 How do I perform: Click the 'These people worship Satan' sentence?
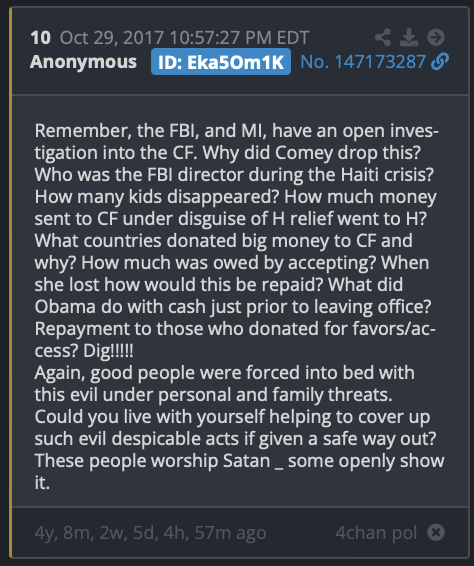(239, 471)
